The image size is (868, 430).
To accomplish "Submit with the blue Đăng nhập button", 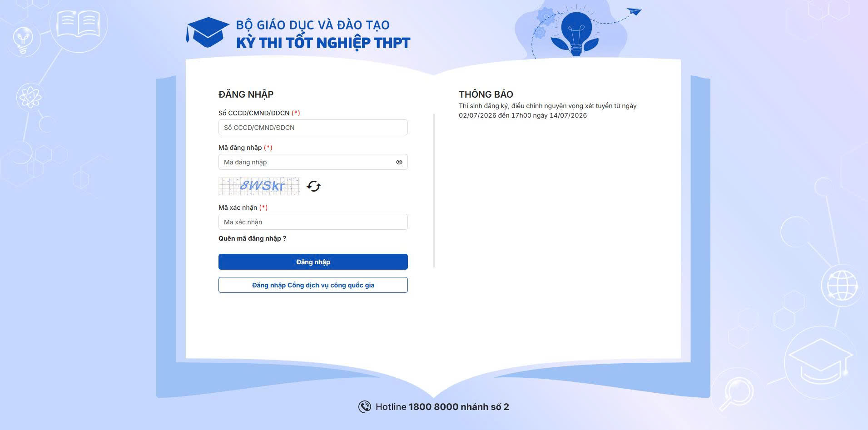I will (x=313, y=262).
